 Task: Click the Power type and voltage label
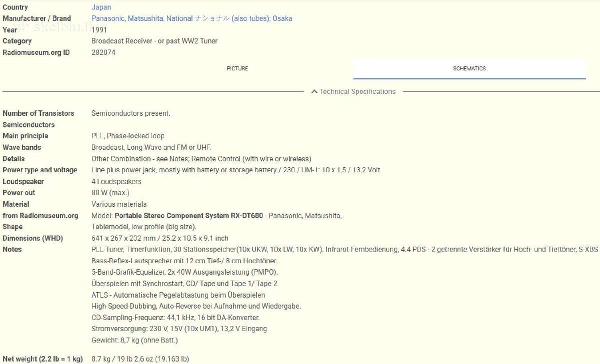pos(39,170)
